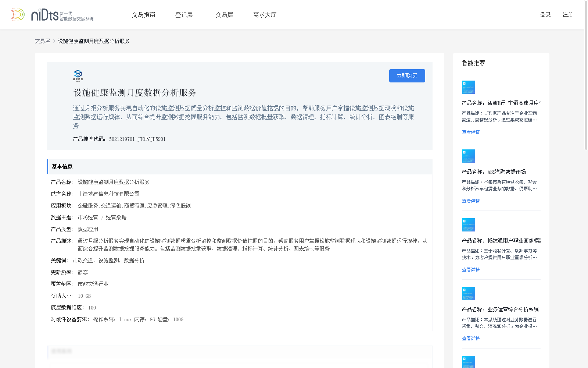Go to 交易层 via breadcrumb

click(x=42, y=41)
